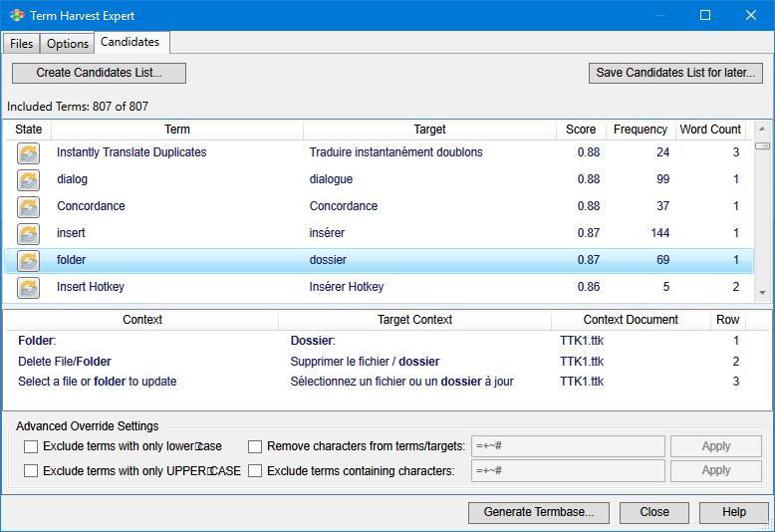Toggle state icon for dialog row
Image resolution: width=775 pixels, height=532 pixels.
tap(28, 180)
